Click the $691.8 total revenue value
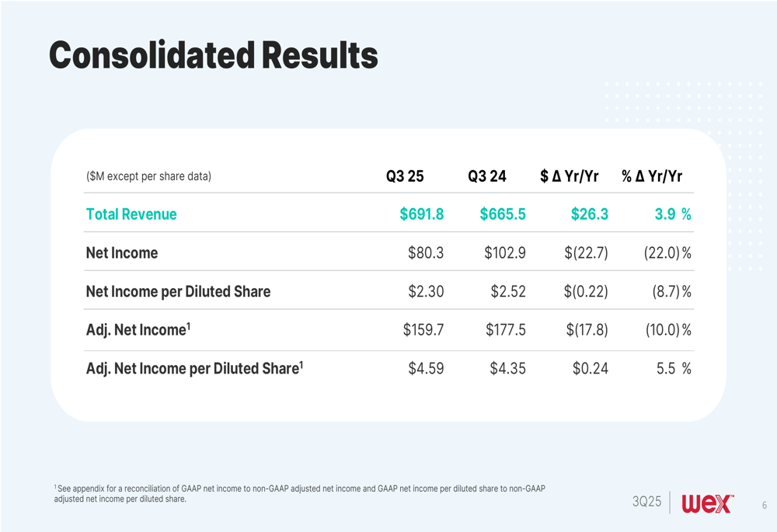Image resolution: width=777 pixels, height=532 pixels. point(422,214)
